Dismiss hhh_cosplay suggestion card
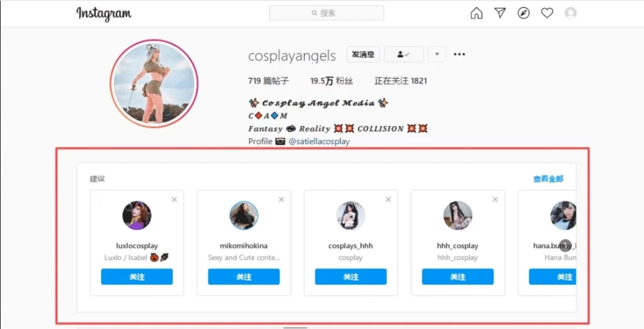The height and width of the screenshot is (329, 644). point(496,199)
